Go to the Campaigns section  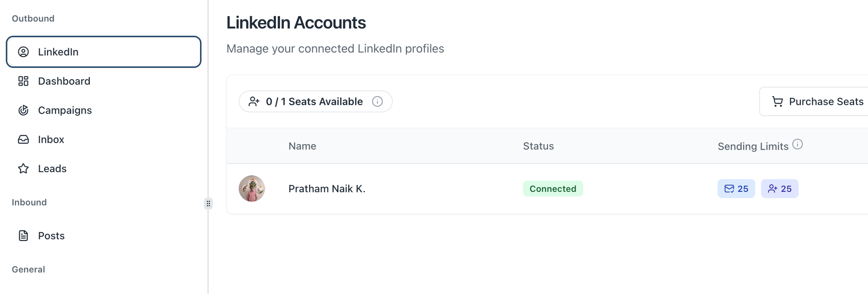tap(65, 110)
